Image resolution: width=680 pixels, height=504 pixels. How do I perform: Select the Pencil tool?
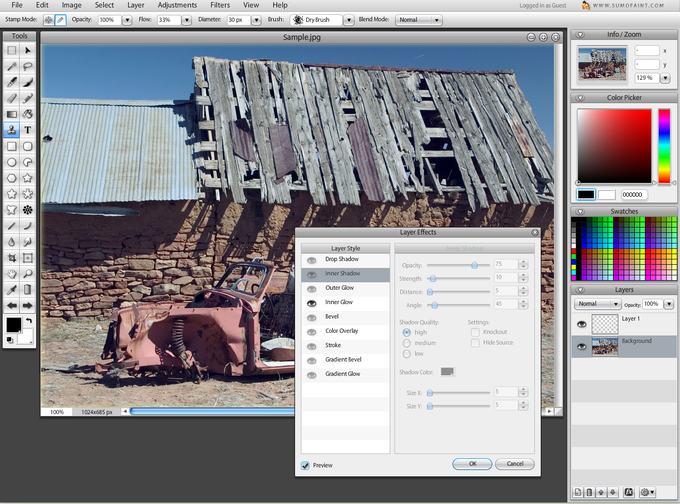(x=27, y=98)
